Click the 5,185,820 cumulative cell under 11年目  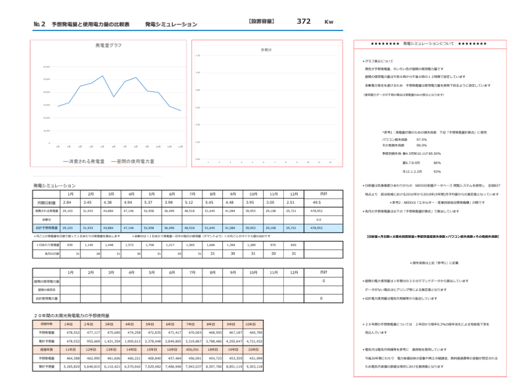pyautogui.click(x=70, y=367)
